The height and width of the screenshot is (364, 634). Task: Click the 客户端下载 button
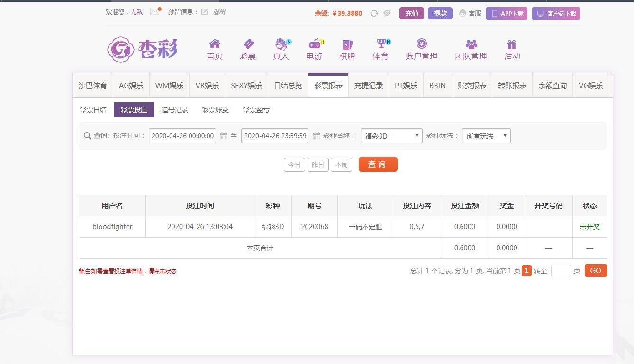(556, 13)
